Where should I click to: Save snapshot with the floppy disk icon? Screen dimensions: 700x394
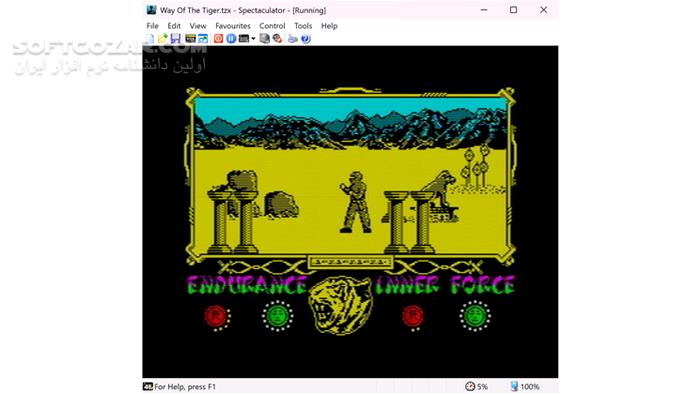pyautogui.click(x=175, y=39)
